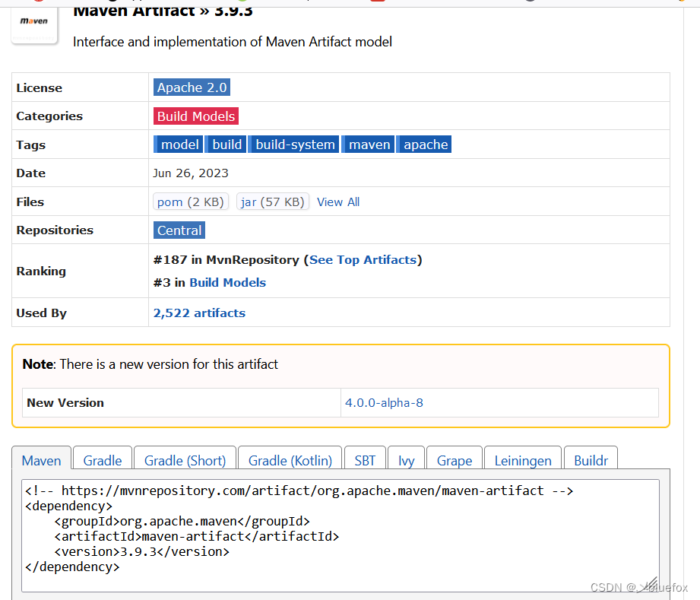Click the date Jun 26, 2023
This screenshot has height=600, width=700.
191,173
